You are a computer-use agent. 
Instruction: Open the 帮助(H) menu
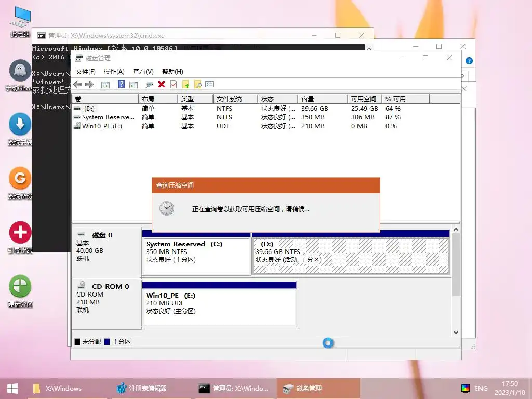pyautogui.click(x=172, y=72)
